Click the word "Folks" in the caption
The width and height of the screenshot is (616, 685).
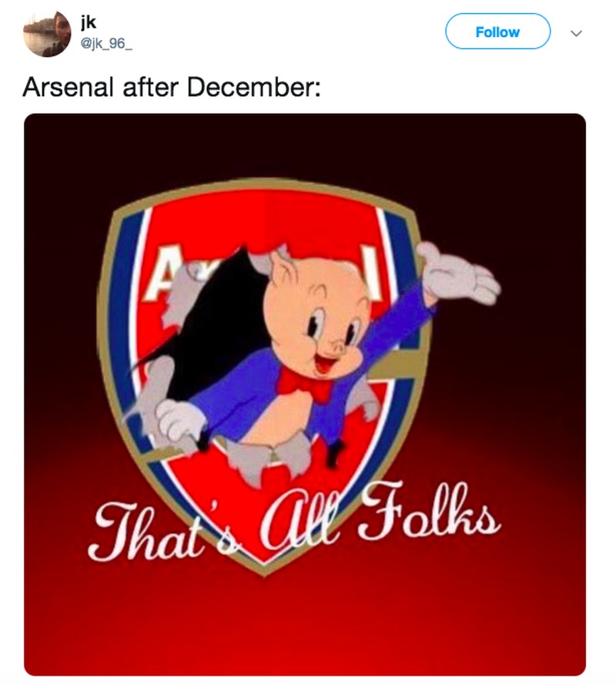point(434,515)
